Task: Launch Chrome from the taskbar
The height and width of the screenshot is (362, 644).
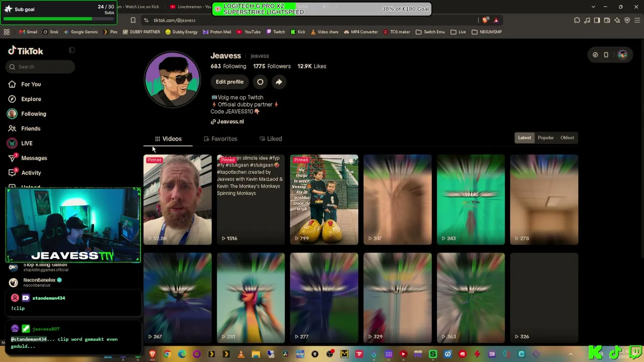Action: tap(167, 354)
